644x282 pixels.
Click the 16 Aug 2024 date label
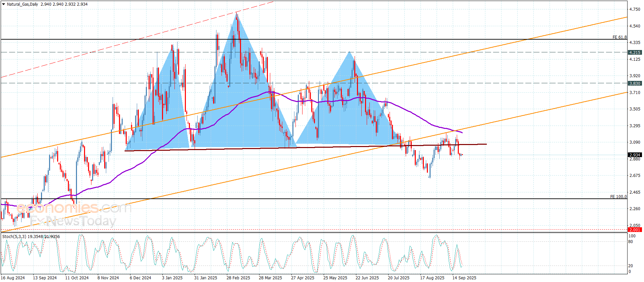13,278
